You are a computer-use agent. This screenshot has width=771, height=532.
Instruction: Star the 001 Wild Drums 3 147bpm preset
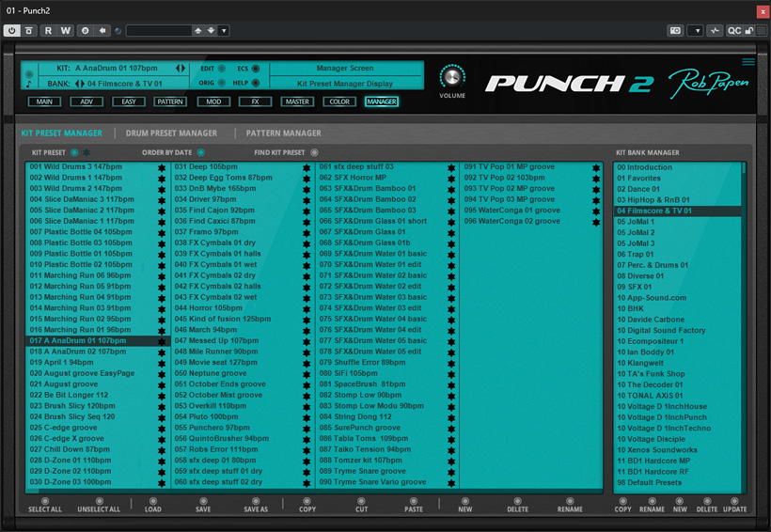click(x=162, y=167)
